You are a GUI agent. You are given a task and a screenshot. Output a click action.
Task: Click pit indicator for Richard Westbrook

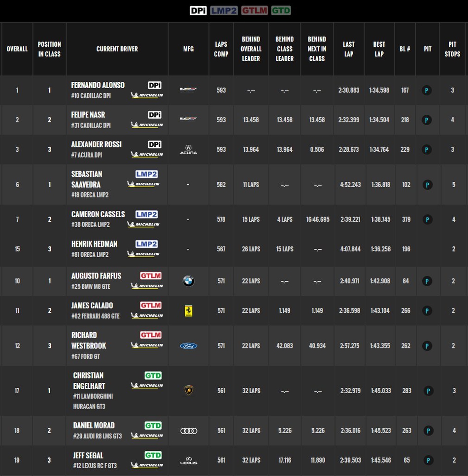click(x=427, y=346)
